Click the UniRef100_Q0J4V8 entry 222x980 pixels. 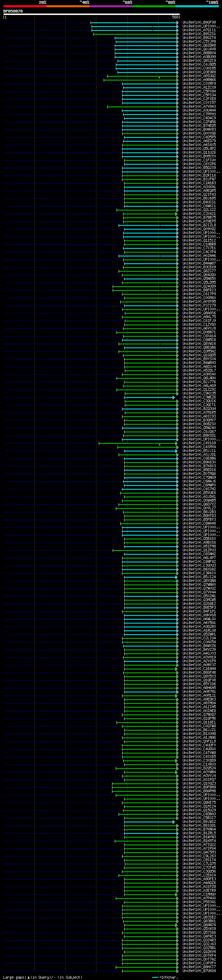click(x=199, y=49)
